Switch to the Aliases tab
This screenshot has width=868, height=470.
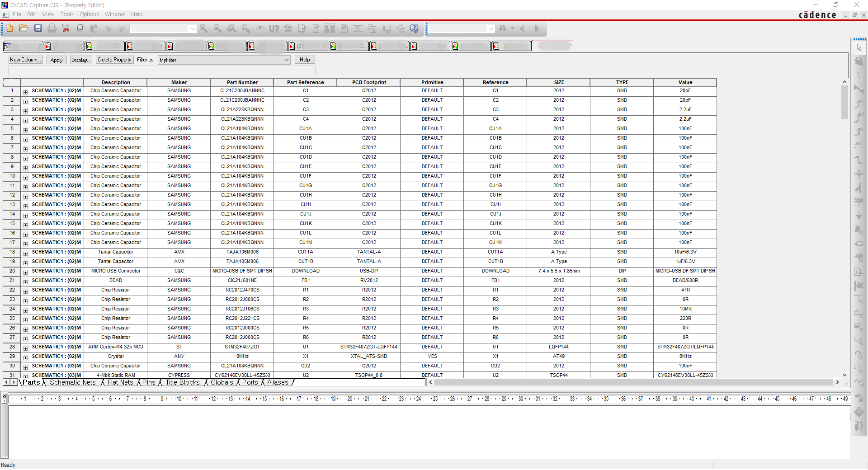click(x=278, y=382)
